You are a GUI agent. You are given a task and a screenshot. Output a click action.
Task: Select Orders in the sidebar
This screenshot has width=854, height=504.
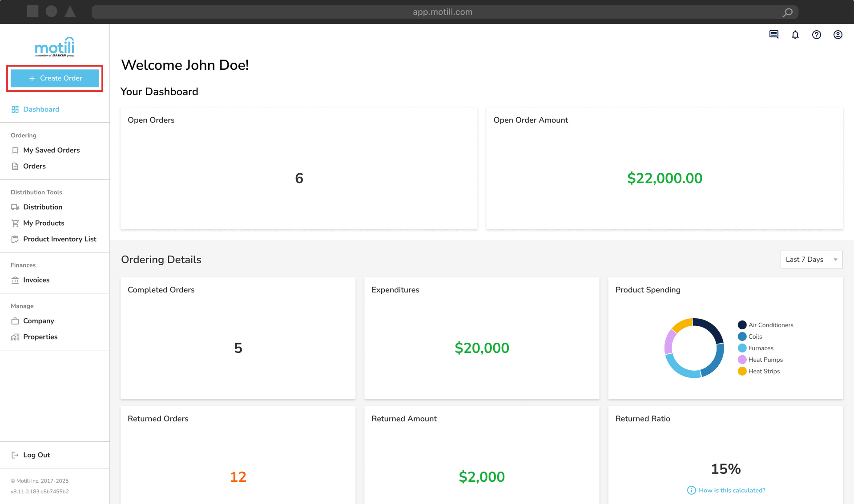(34, 166)
